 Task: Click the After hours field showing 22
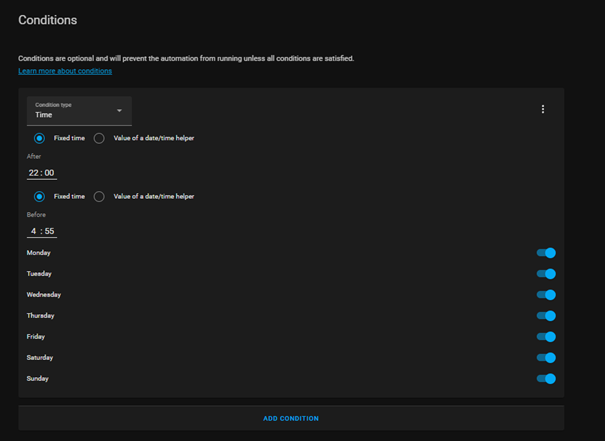coord(33,173)
